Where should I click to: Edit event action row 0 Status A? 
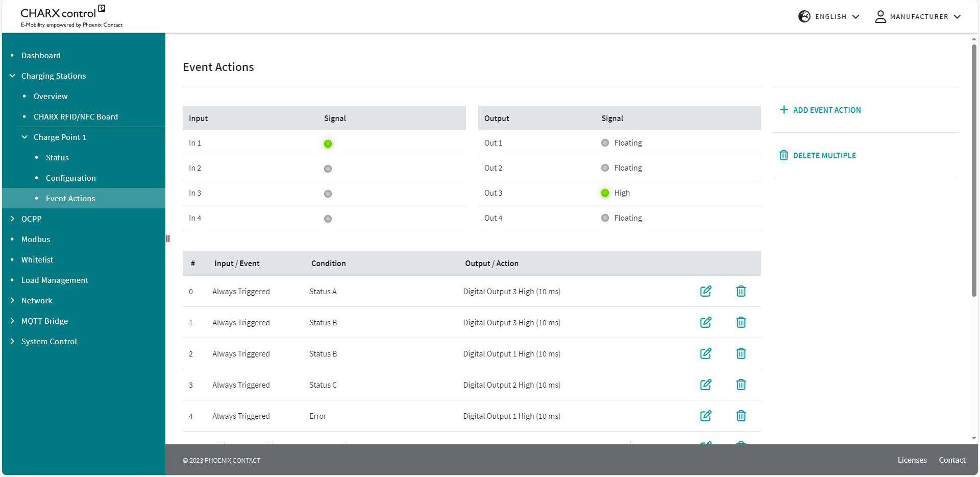coord(705,291)
